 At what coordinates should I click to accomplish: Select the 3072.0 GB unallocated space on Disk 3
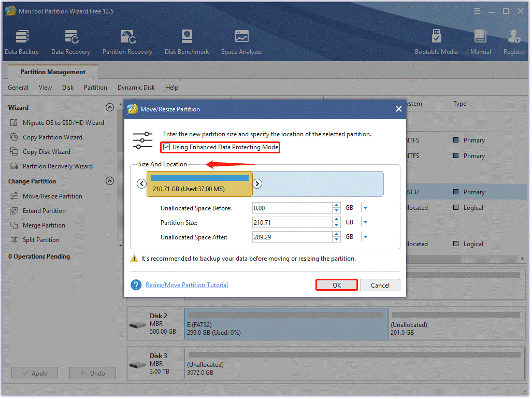(355, 364)
